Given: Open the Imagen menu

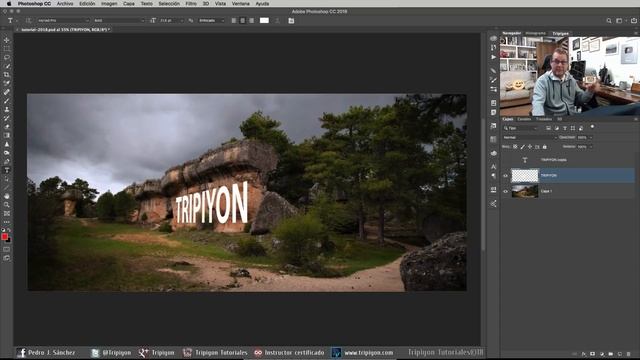Looking at the screenshot, I should pyautogui.click(x=109, y=3).
